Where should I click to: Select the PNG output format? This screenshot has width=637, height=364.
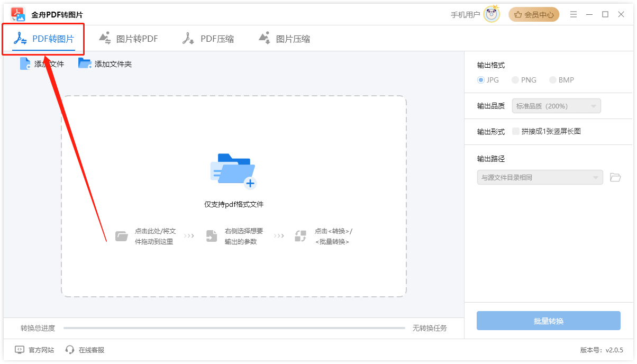514,80
